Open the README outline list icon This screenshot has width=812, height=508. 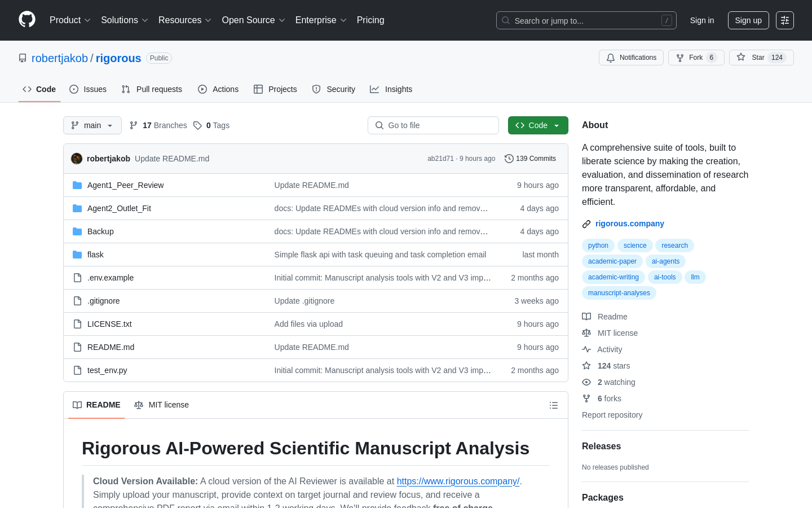click(554, 405)
